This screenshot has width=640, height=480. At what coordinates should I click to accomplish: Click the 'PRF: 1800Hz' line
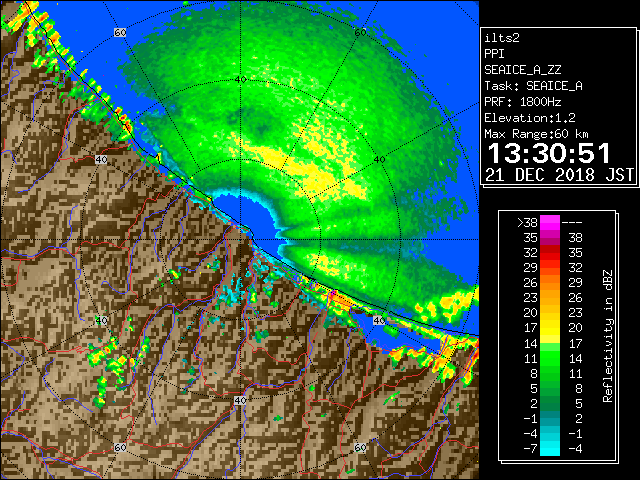tap(522, 102)
